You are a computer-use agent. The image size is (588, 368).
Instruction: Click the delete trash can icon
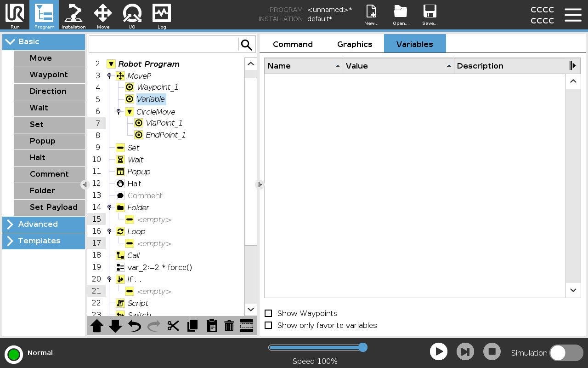(x=229, y=326)
